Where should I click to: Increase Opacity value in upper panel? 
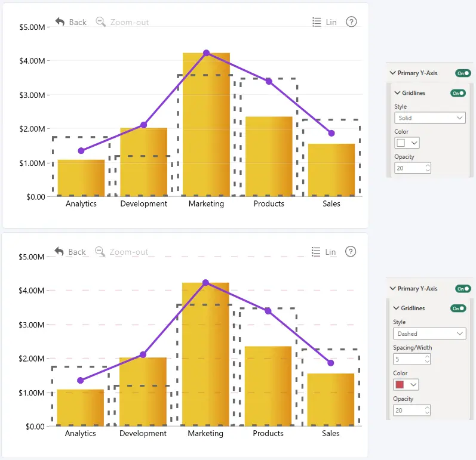tap(428, 165)
